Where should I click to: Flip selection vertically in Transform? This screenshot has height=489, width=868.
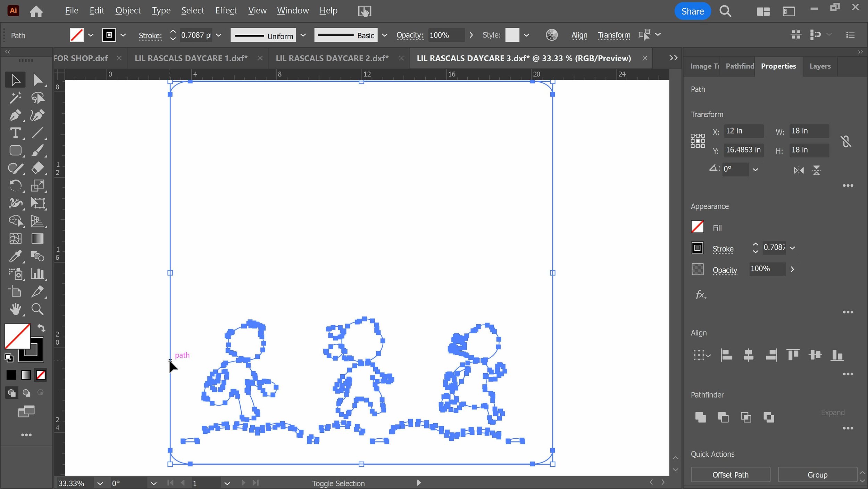pos(817,170)
